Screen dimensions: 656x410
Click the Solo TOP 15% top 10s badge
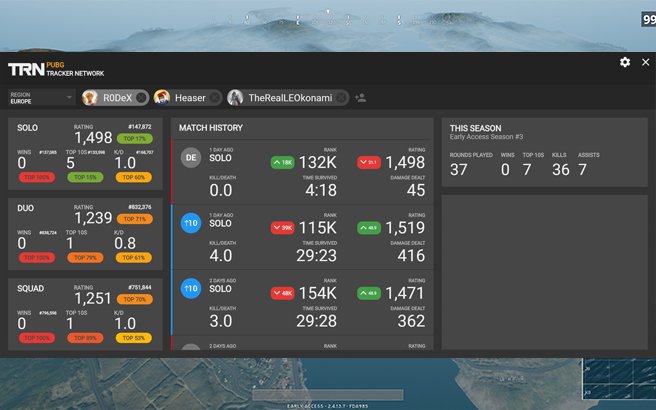(85, 177)
